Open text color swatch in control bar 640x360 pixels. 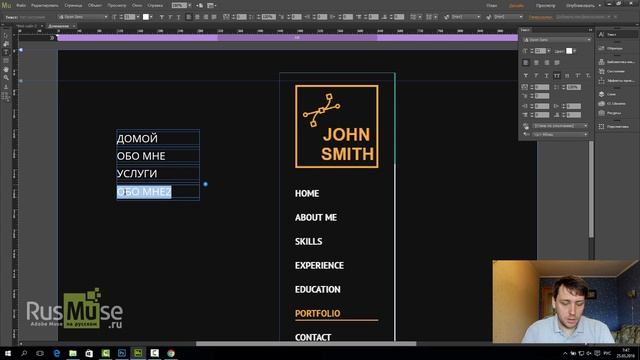click(146, 17)
